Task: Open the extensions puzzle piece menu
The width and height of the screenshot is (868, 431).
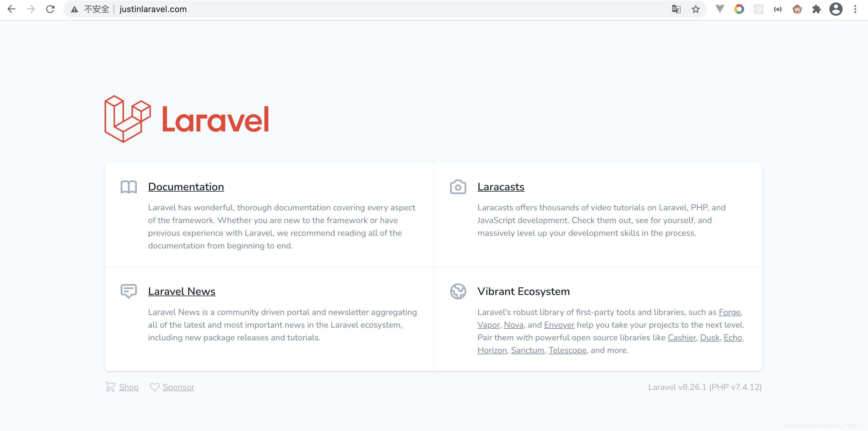Action: [x=816, y=9]
